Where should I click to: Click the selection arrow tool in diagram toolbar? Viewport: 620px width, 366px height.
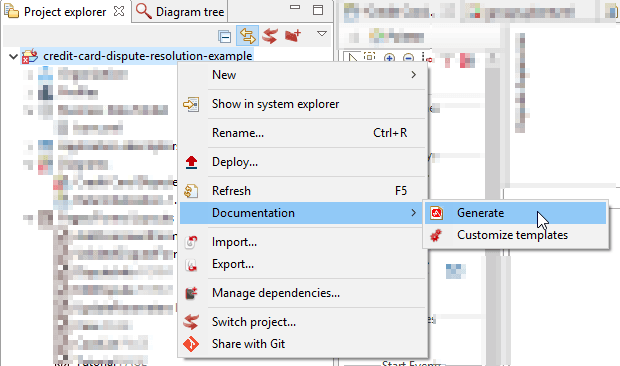(352, 57)
